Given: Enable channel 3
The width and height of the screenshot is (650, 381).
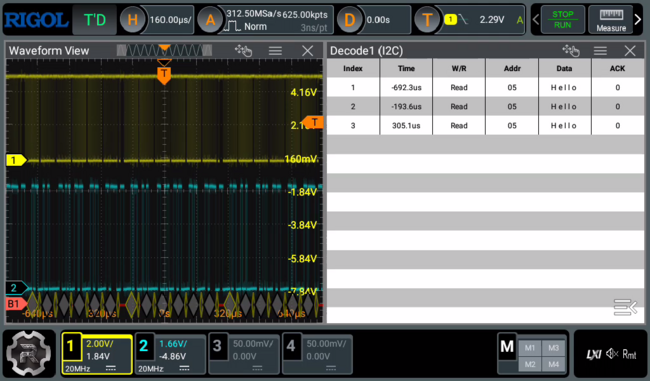Looking at the screenshot, I should tap(217, 346).
